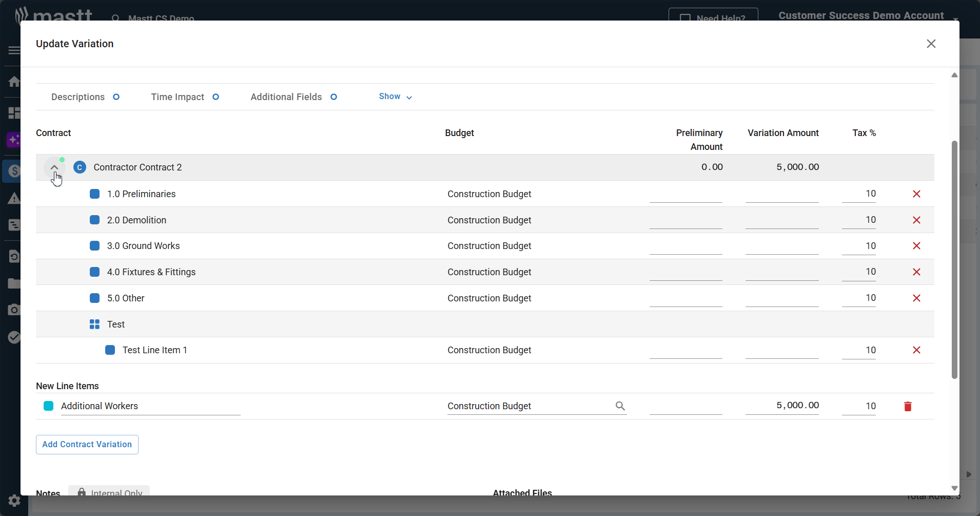
Task: Remove Test Line Item 1 row
Action: pyautogui.click(x=916, y=350)
